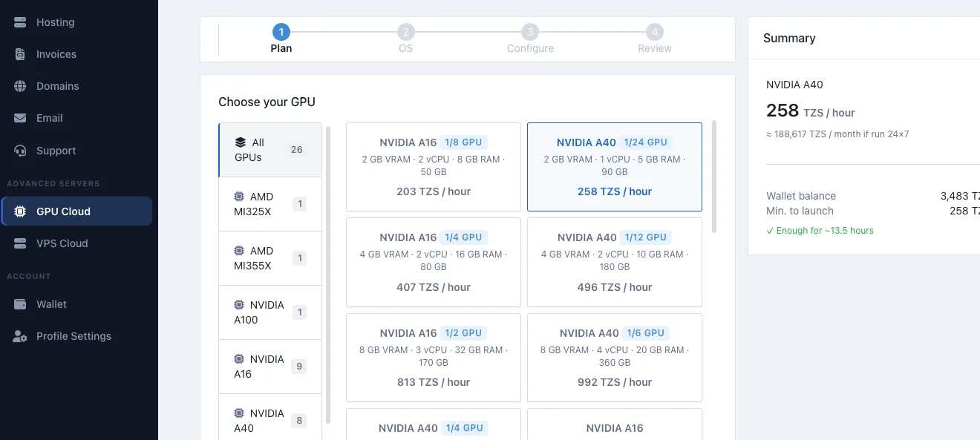Click the 992 TZS / hour price

click(x=615, y=382)
